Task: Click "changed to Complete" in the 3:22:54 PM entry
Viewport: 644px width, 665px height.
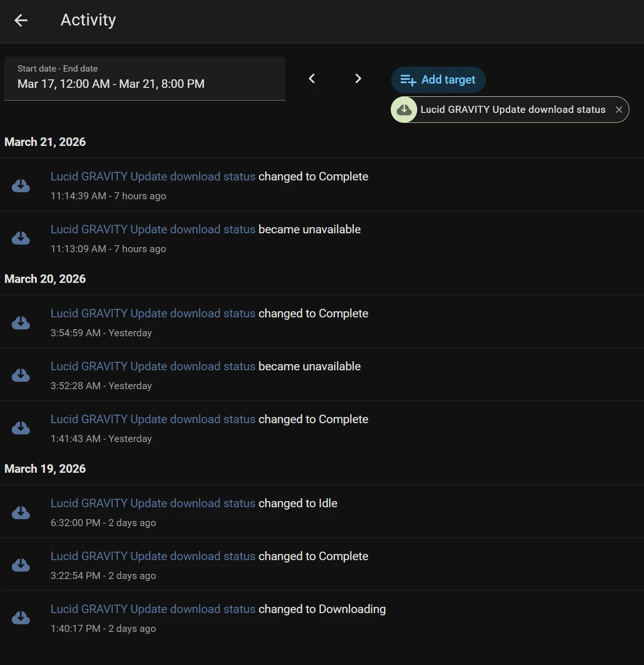Action: point(313,556)
